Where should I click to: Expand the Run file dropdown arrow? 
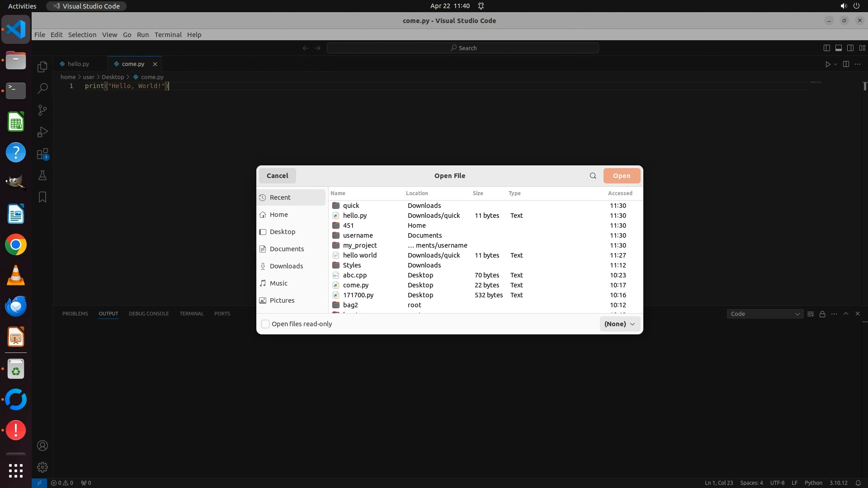[x=835, y=64]
